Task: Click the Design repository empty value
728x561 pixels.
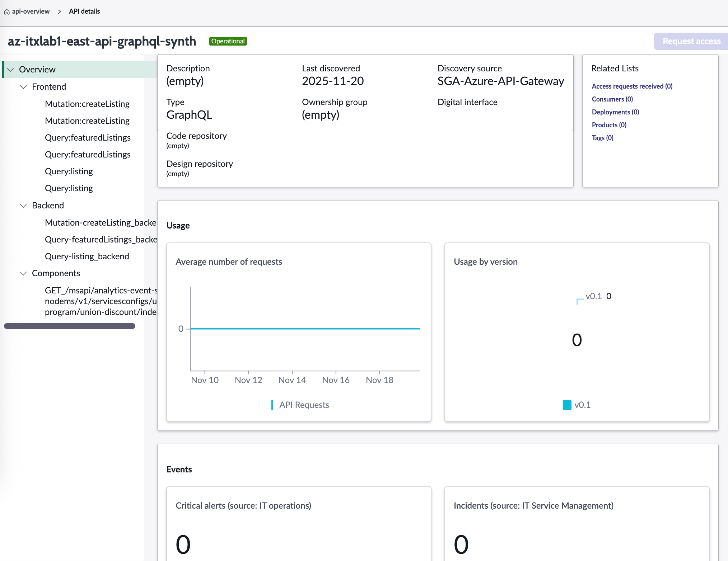Action: point(178,174)
